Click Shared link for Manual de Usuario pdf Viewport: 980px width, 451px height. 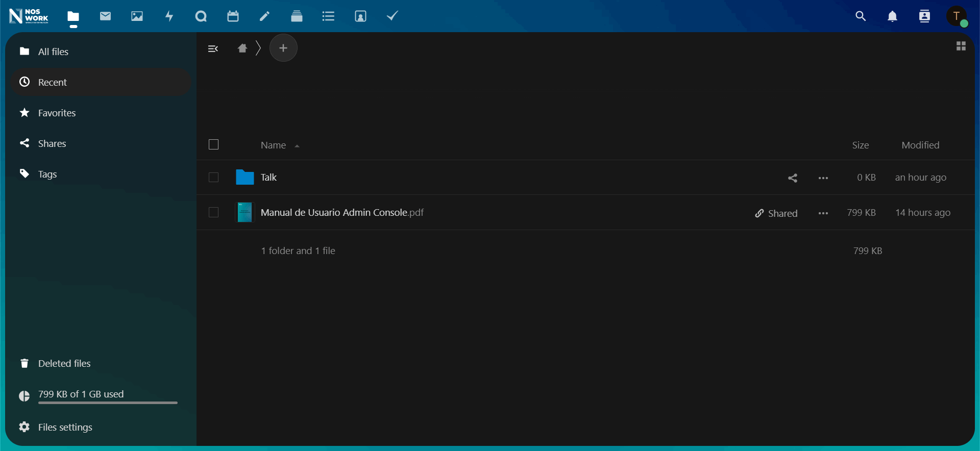coord(776,213)
